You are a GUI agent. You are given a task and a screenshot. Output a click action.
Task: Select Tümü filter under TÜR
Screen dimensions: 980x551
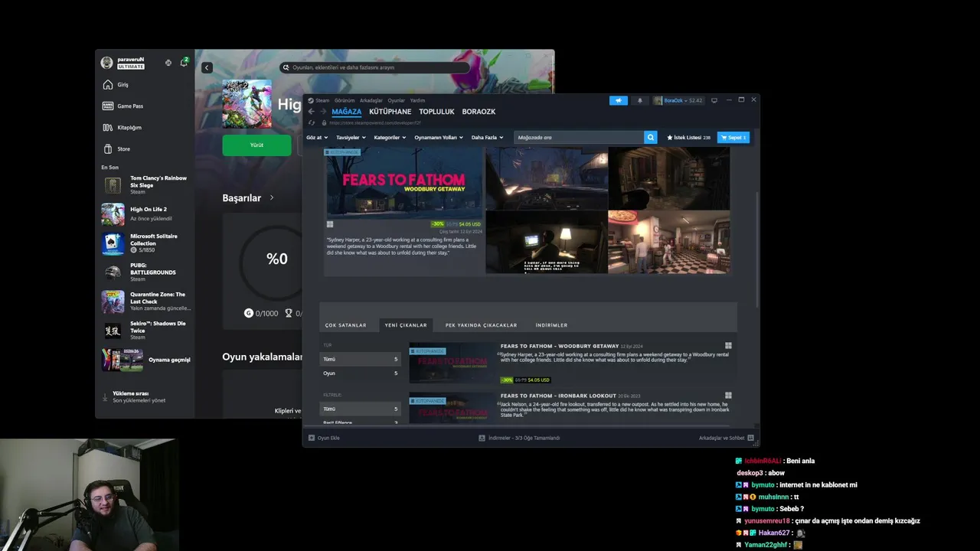point(360,359)
